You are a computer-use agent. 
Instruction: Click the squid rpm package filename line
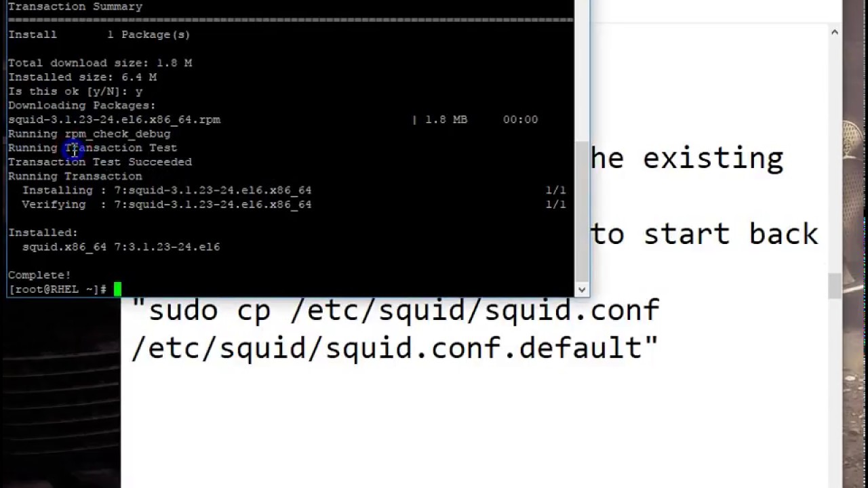point(114,119)
